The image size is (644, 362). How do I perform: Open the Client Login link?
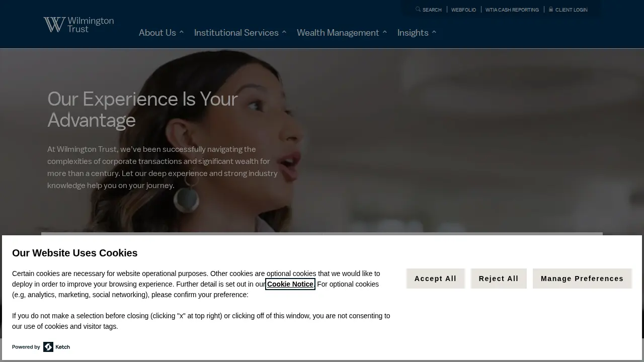pos(572,10)
